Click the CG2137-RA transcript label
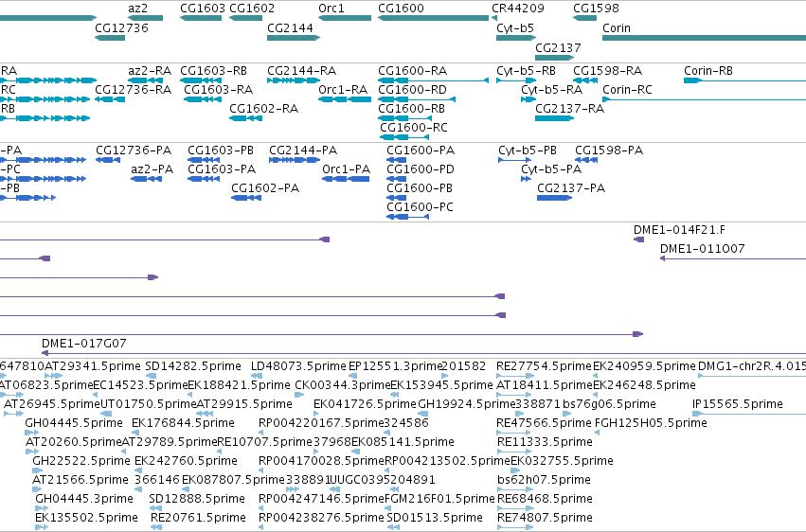This screenshot has width=806, height=532. pyautogui.click(x=569, y=108)
